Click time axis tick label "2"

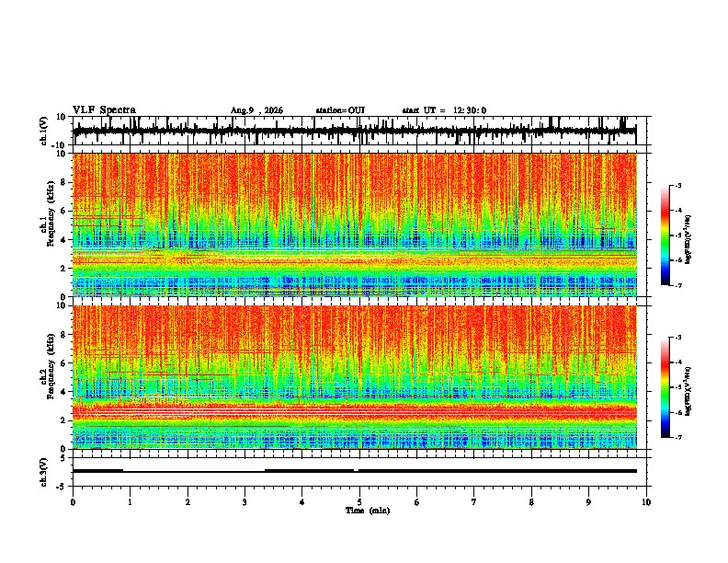coord(188,502)
